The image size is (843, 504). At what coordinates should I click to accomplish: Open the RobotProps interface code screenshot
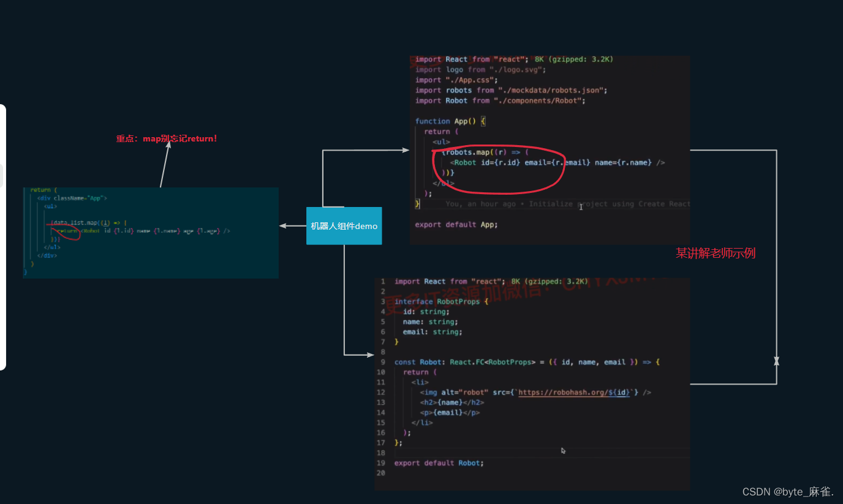[532, 384]
